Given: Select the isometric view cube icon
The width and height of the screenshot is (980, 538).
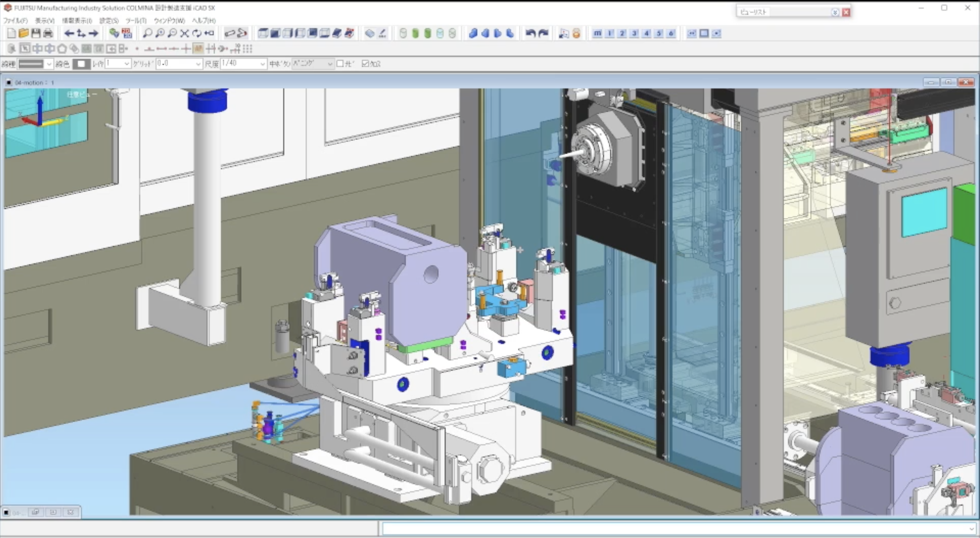Looking at the screenshot, I should [x=263, y=33].
